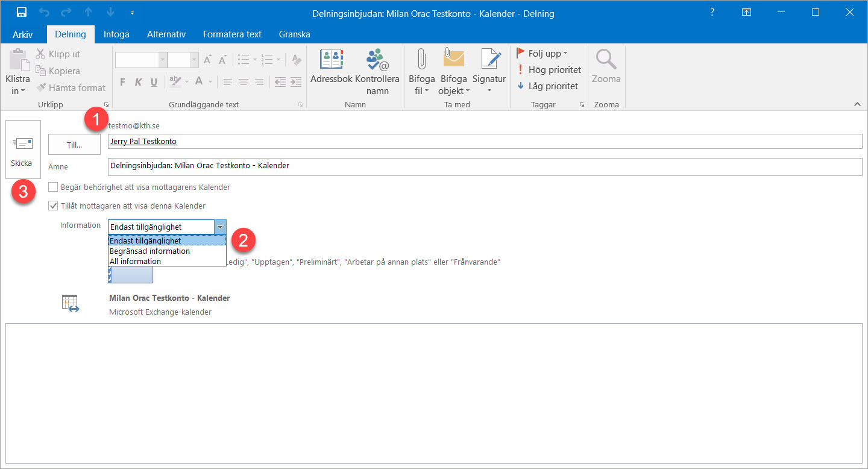Screen dimensions: 868x469
Task: Open Help with the question mark
Action: coord(712,13)
